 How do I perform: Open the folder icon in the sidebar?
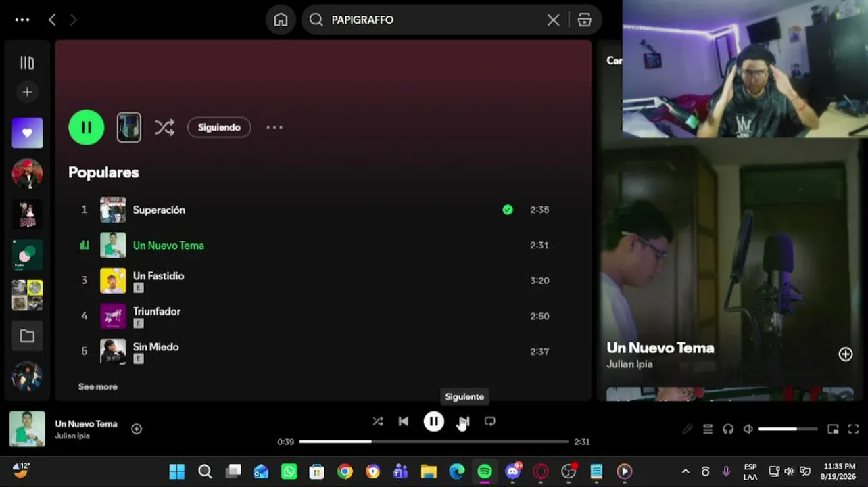click(27, 336)
